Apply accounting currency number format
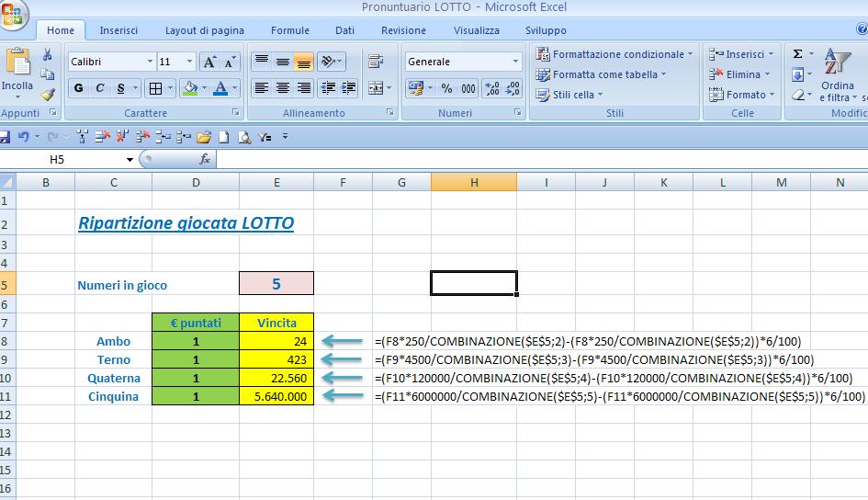The width and height of the screenshot is (868, 500). click(x=416, y=88)
